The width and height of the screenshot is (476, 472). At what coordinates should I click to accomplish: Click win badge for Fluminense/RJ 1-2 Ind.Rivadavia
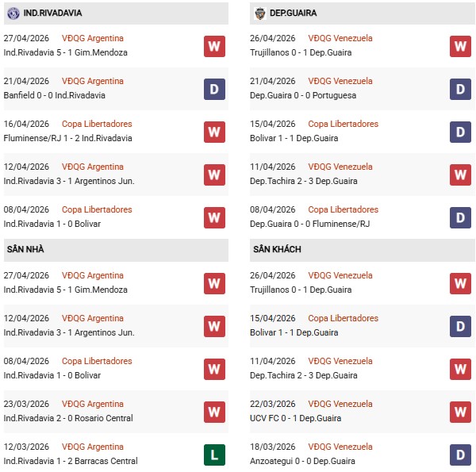click(x=214, y=132)
